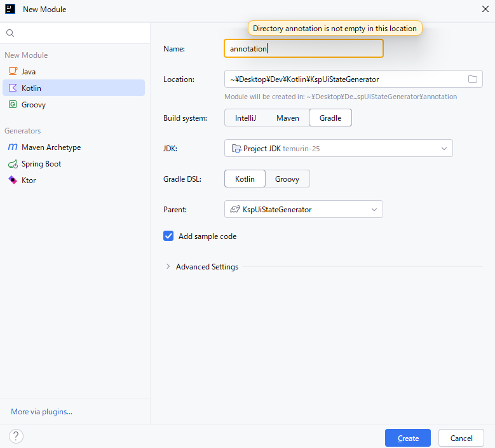Click the Spring Boot icon
This screenshot has height=448, width=495.
[x=13, y=164]
